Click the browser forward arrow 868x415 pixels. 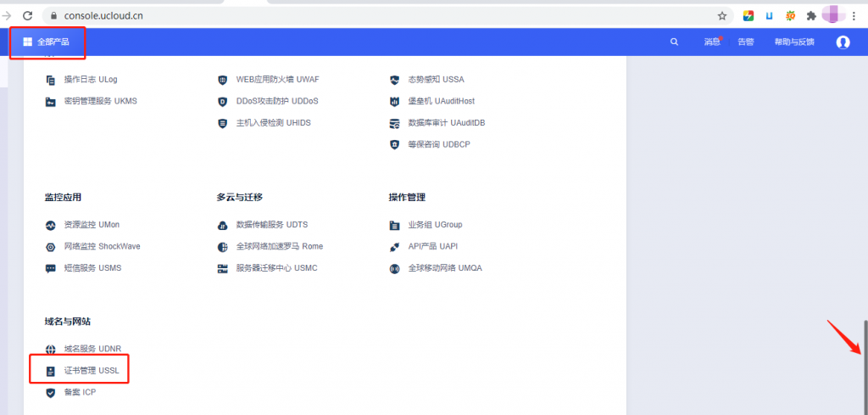[7, 16]
